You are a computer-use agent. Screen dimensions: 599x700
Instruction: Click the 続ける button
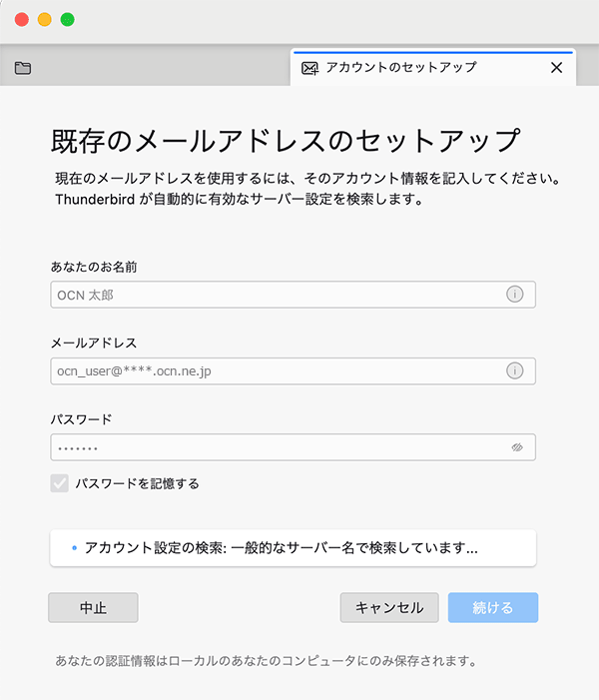(493, 607)
